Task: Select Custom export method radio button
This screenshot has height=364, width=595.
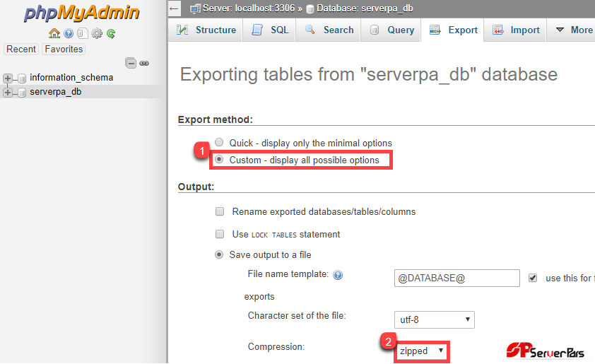Action: coord(219,159)
